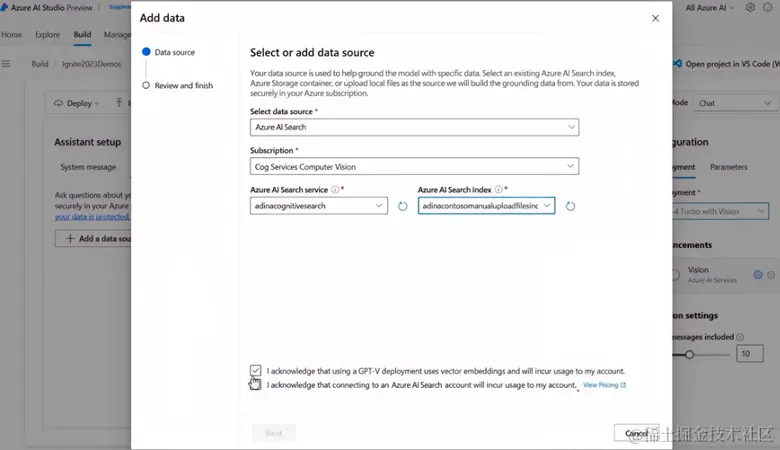
Task: Open the Subscription dropdown
Action: (414, 167)
